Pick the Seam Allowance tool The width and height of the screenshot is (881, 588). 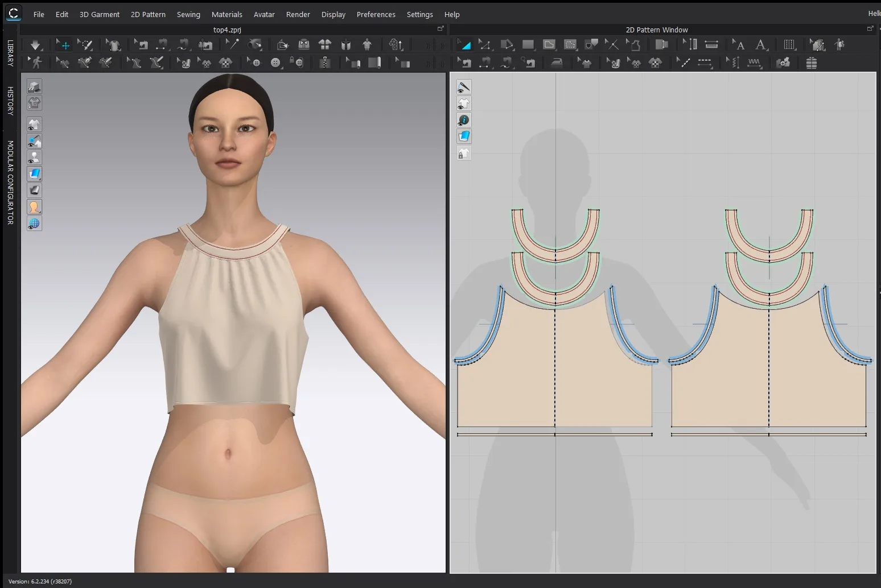coord(661,45)
